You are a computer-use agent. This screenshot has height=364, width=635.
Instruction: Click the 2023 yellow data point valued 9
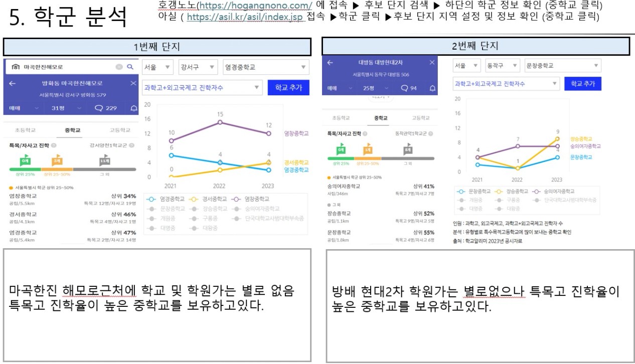[557, 139]
